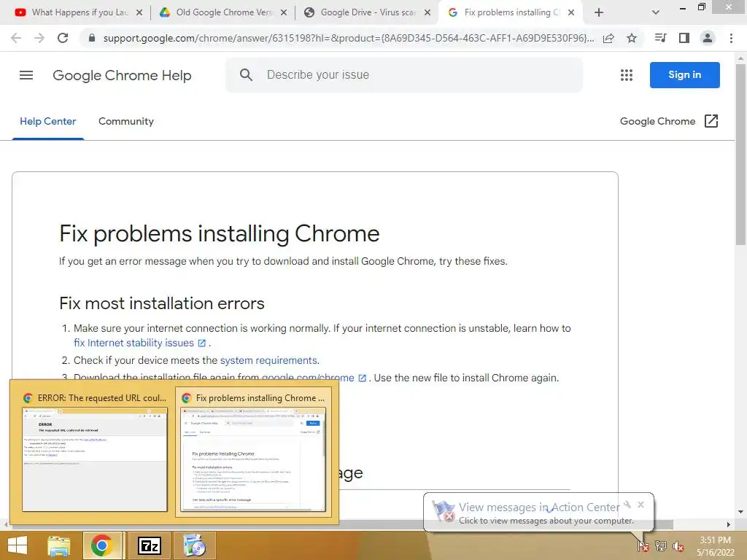Select the ERROR requested URL window preview
The image size is (747, 560).
click(x=94, y=451)
